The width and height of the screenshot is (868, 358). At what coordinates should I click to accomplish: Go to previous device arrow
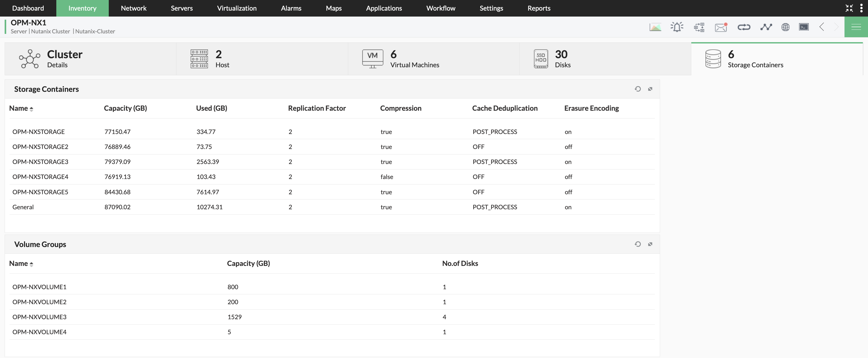822,27
